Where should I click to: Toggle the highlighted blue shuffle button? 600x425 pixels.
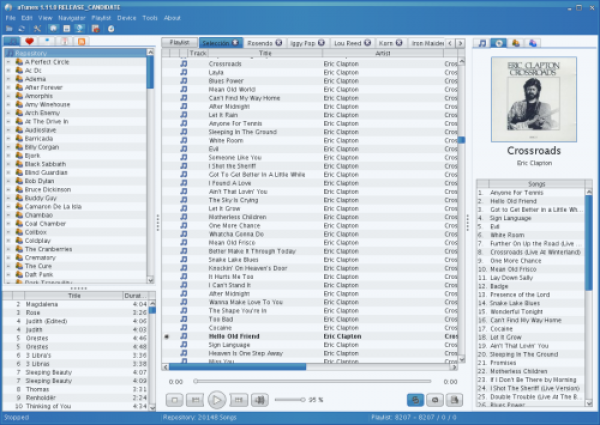(x=415, y=399)
